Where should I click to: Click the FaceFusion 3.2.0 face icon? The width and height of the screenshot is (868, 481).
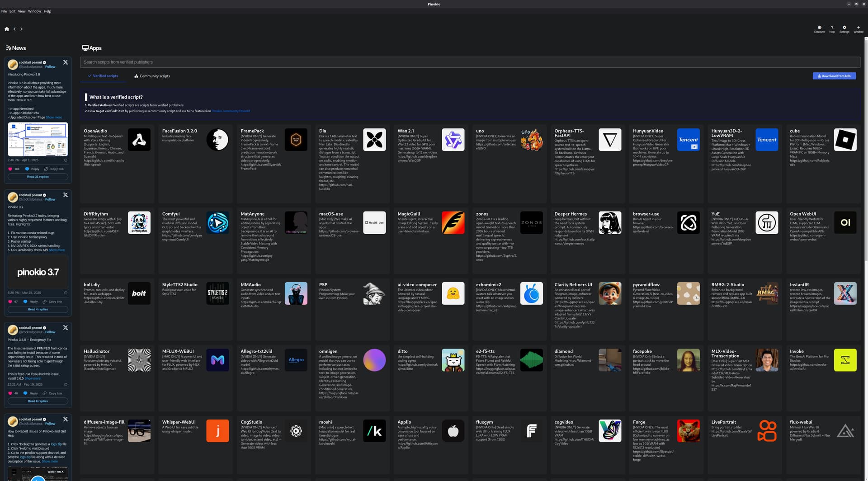[x=217, y=140]
